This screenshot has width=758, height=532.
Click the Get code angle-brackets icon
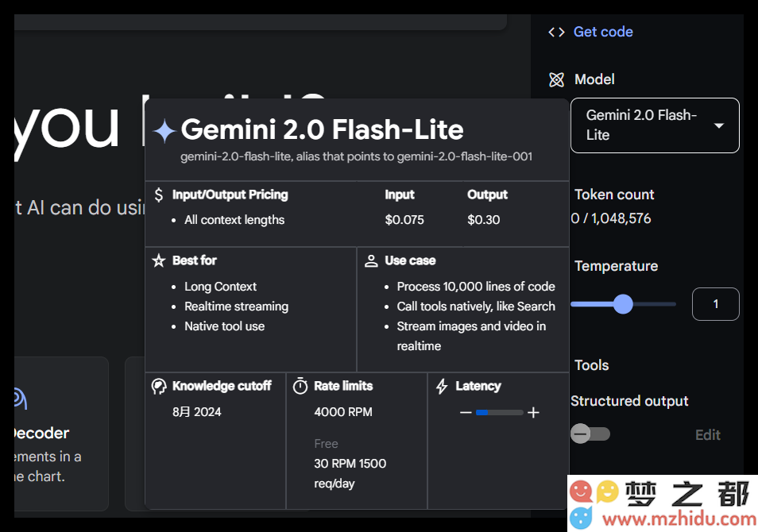pos(556,32)
